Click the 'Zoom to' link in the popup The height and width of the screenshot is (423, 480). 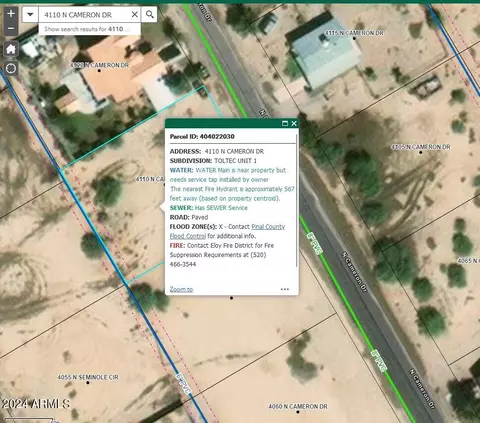pyautogui.click(x=181, y=289)
